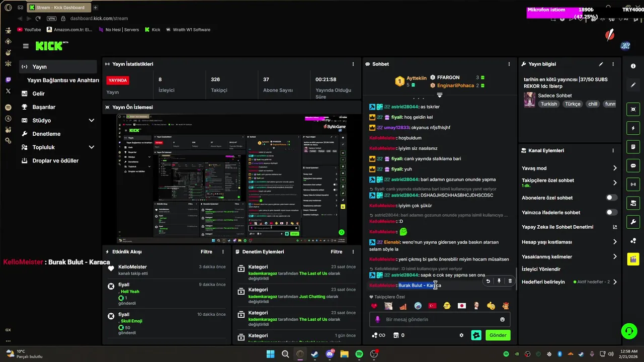644x362 pixels.
Task: Open Filtre in Denetim Eylemleri panel
Action: 337,252
